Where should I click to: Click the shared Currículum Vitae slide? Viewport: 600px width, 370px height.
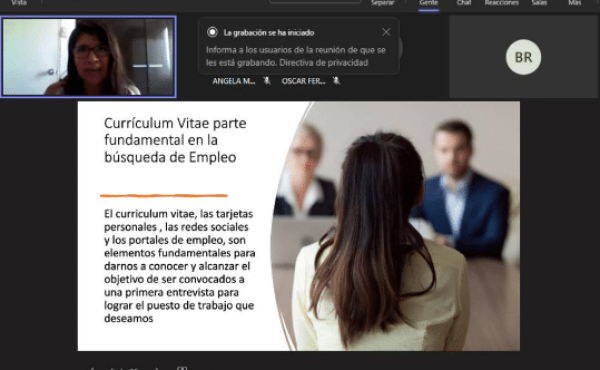pyautogui.click(x=298, y=226)
